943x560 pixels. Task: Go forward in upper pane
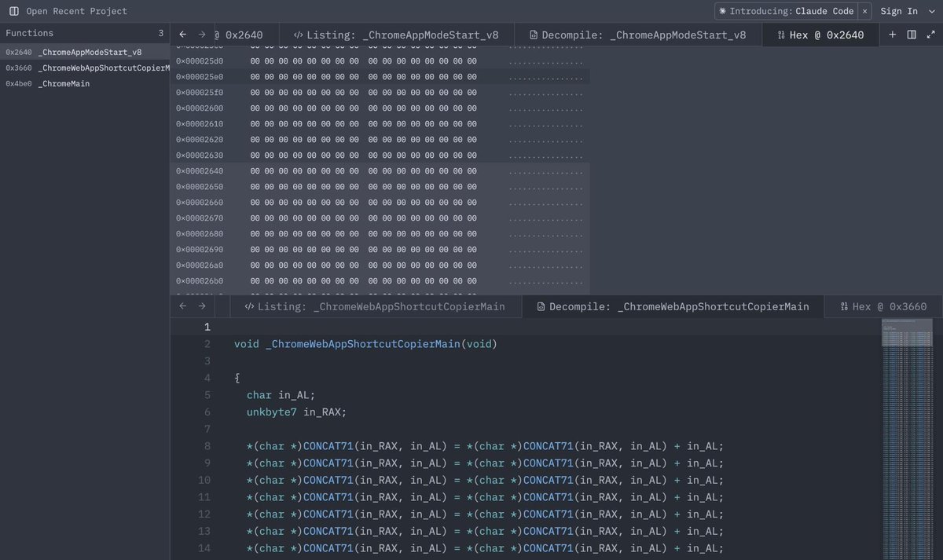(x=202, y=35)
